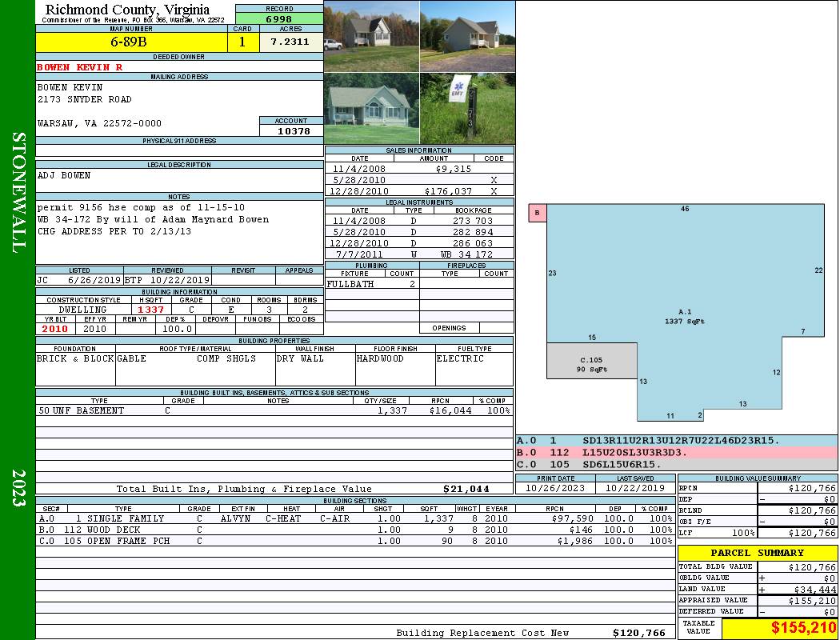
Task: Open the top-left house photo thumbnail
Action: point(372,36)
